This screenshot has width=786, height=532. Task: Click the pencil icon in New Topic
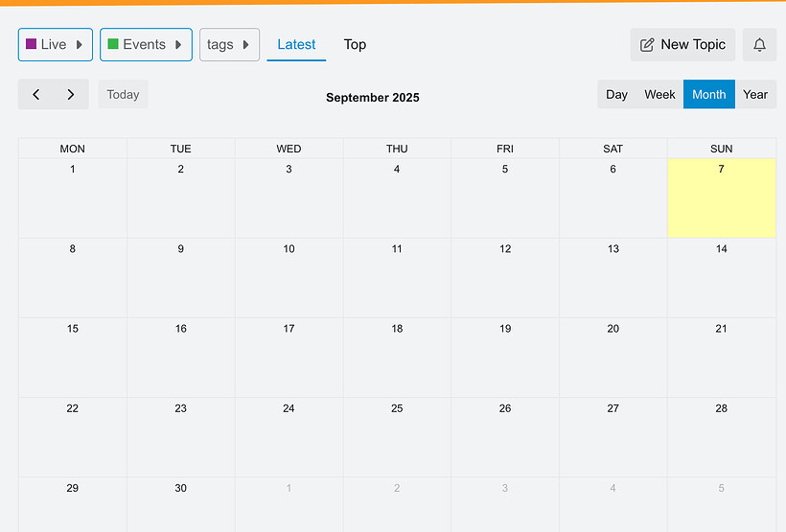tap(647, 45)
